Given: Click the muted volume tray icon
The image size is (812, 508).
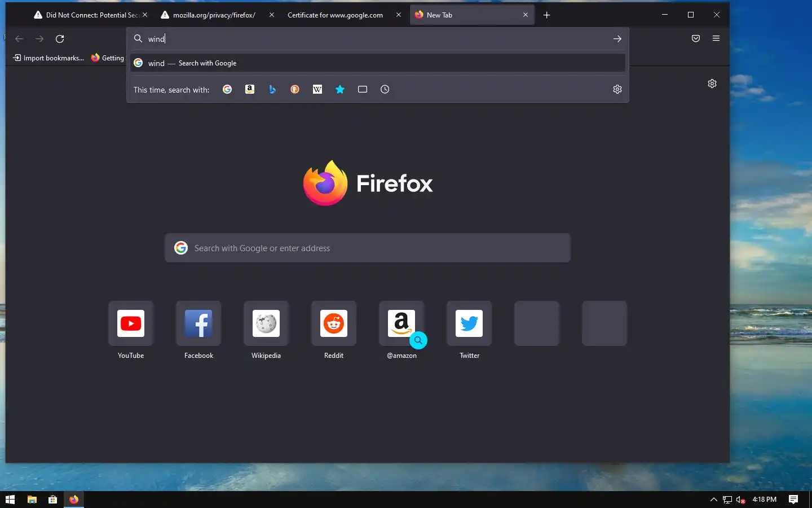Looking at the screenshot, I should click(x=741, y=500).
